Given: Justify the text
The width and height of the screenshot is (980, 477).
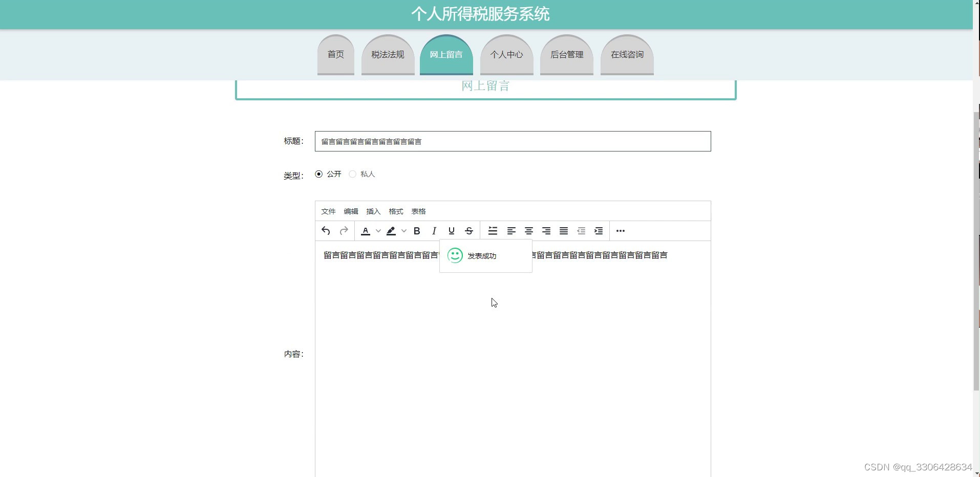Looking at the screenshot, I should click(564, 231).
